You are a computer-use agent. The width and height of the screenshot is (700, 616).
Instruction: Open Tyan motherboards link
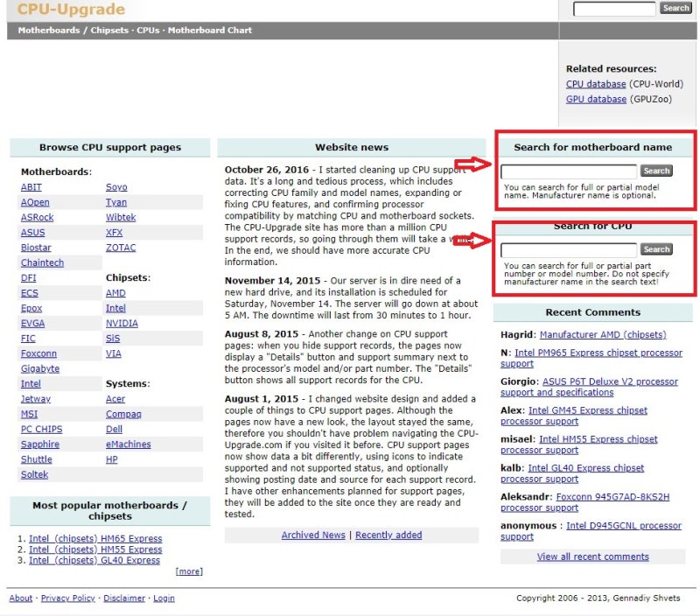(116, 202)
